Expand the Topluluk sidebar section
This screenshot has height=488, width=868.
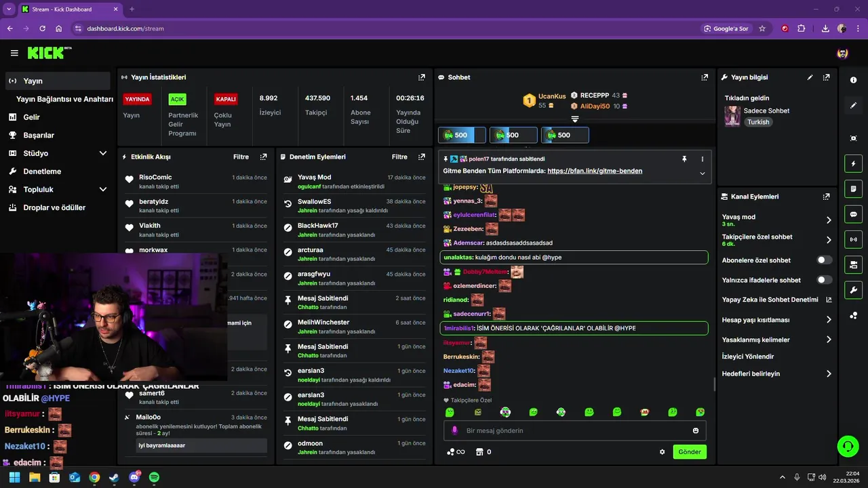103,190
